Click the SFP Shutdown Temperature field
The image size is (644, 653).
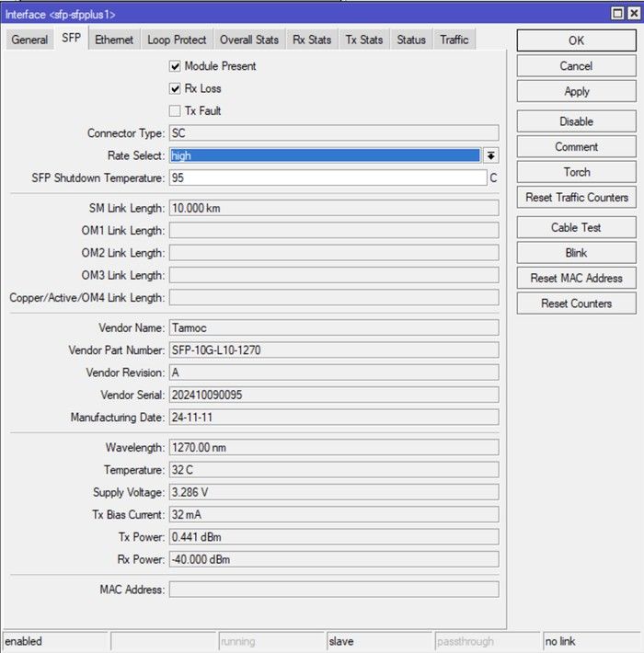pos(327,178)
